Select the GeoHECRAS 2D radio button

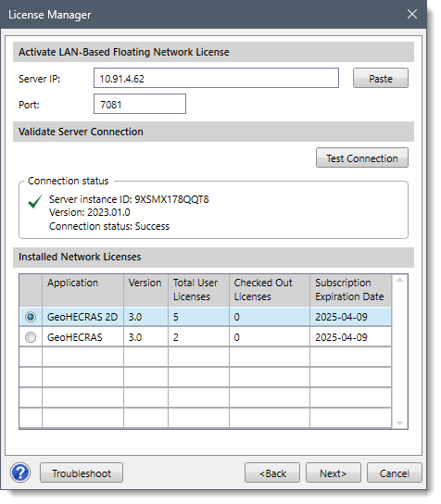pos(31,317)
